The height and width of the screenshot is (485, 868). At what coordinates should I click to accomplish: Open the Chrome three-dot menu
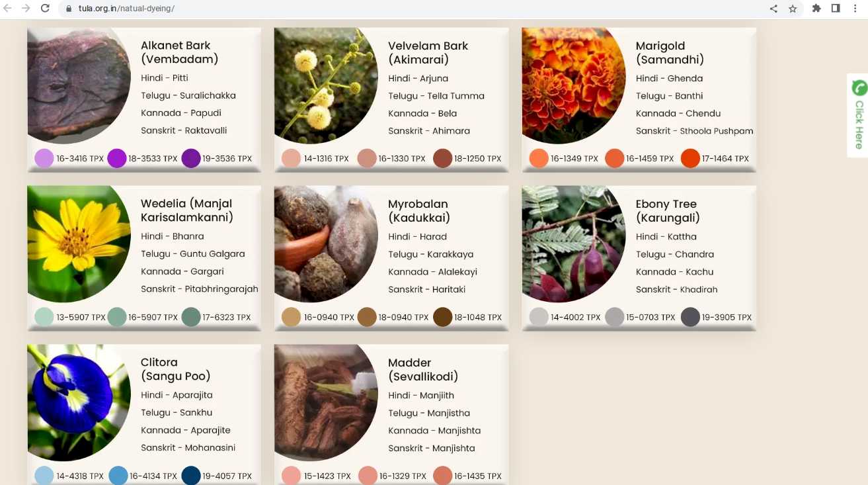pyautogui.click(x=855, y=9)
